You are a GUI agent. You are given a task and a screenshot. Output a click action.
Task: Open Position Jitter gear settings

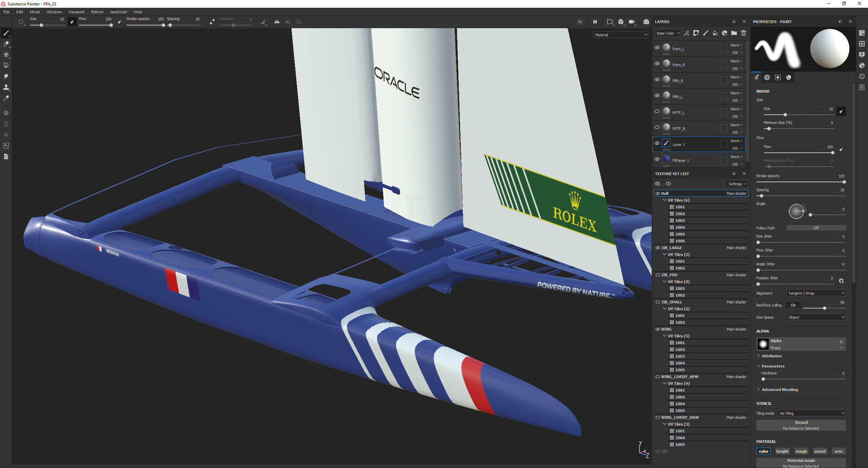point(841,281)
